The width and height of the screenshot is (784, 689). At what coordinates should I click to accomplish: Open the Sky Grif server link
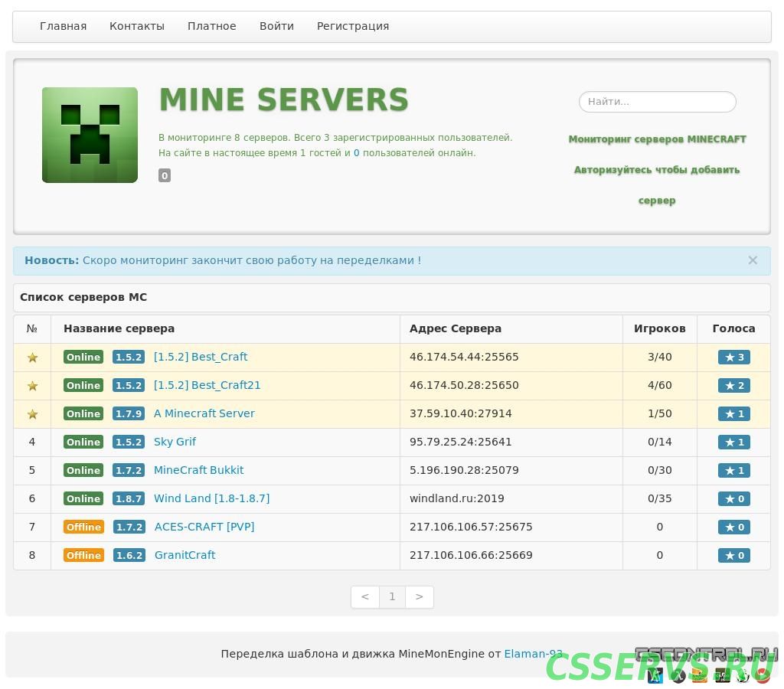pyautogui.click(x=175, y=442)
